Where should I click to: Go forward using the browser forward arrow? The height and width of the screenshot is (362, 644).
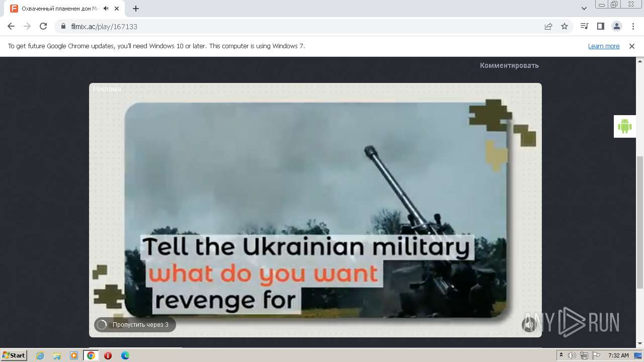point(27,26)
